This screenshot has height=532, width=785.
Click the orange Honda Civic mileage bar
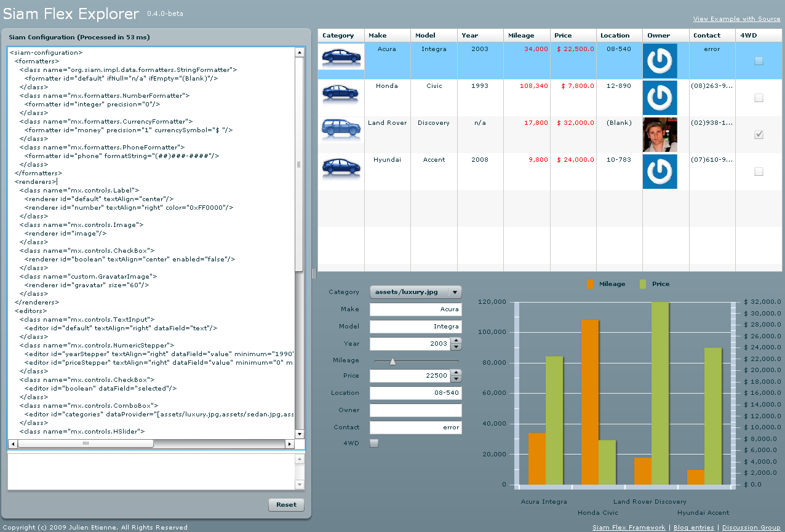click(590, 402)
